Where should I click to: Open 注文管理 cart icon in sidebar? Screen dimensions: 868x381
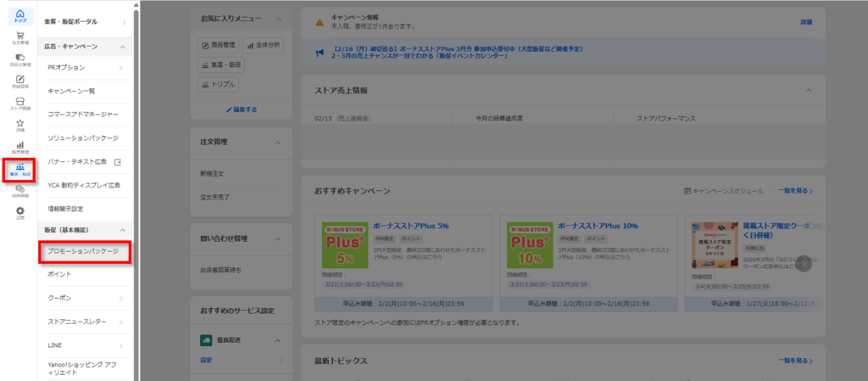tap(20, 37)
